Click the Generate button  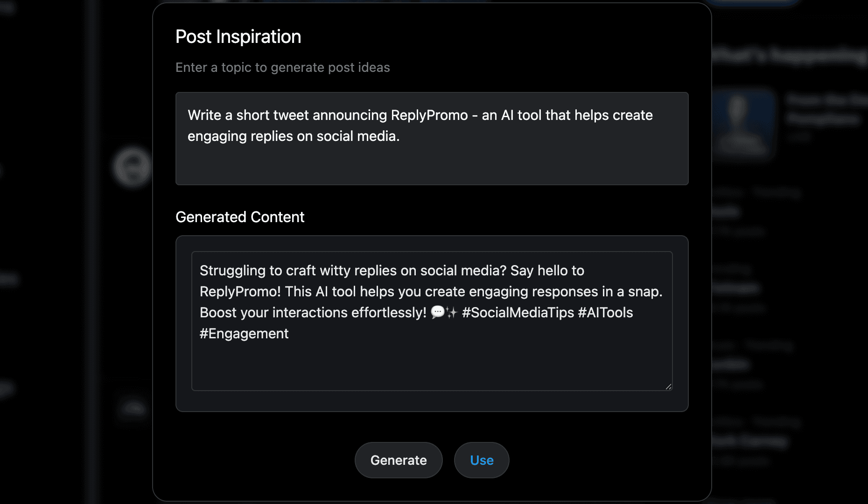tap(399, 460)
